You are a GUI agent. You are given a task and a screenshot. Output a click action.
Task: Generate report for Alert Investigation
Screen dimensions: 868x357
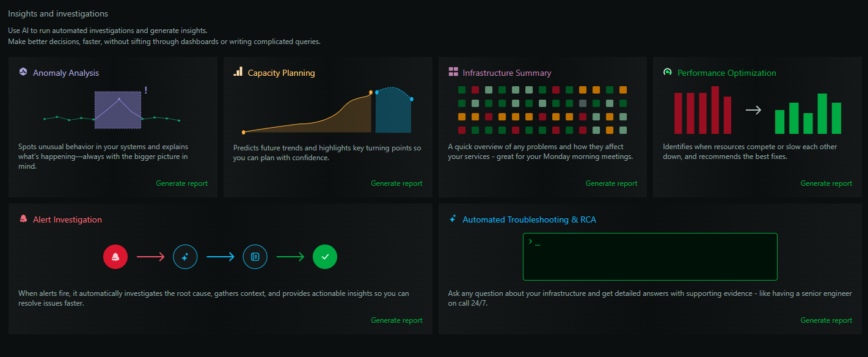coord(396,320)
